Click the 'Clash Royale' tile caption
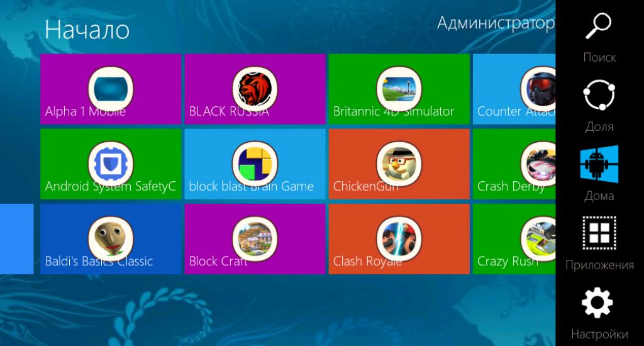 point(367,262)
